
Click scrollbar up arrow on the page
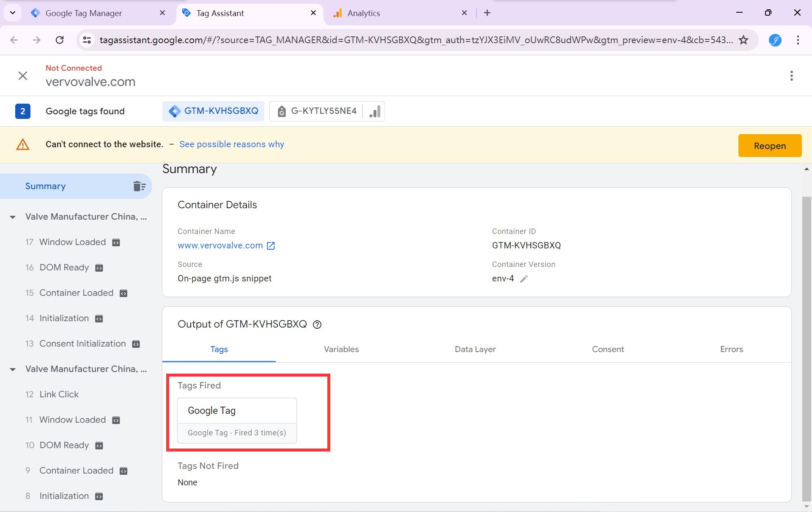coord(807,169)
